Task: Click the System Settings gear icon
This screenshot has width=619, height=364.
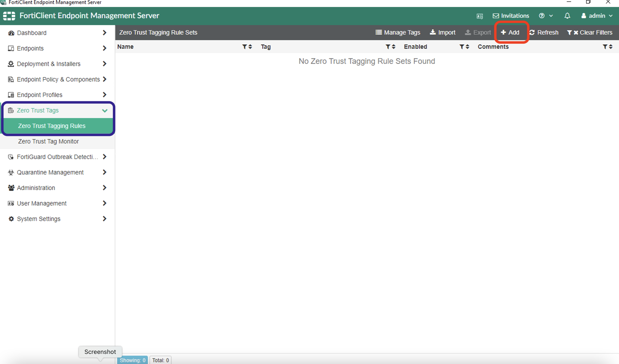Action: coord(11,219)
